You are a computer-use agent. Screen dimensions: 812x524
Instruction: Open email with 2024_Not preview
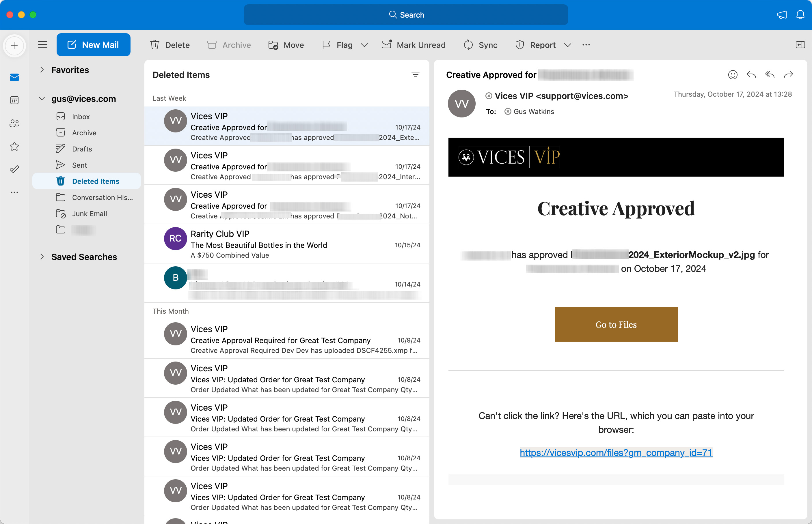(x=287, y=205)
